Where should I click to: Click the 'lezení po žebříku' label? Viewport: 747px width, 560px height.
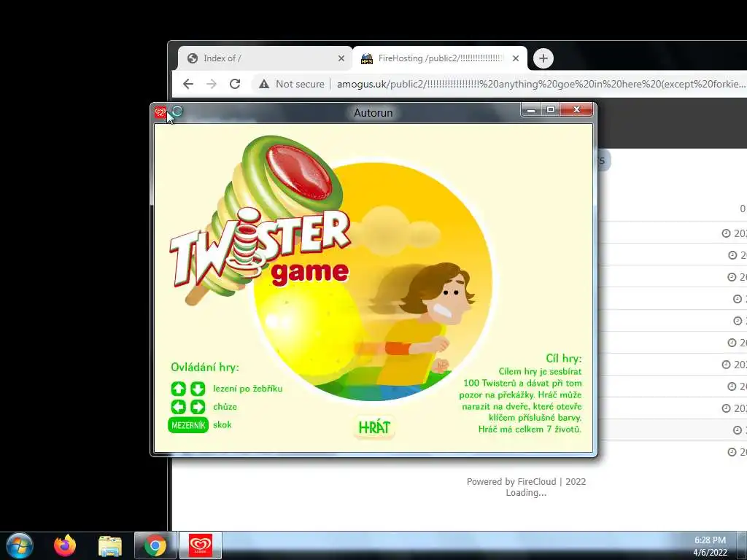coord(248,389)
